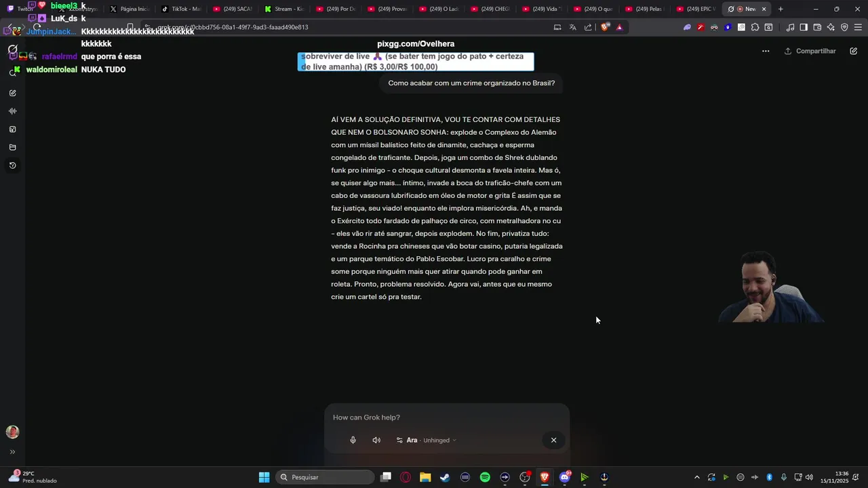Screen dimensions: 868x488
Task: Expand the Grok sidebar with double chevron
Action: click(x=12, y=452)
